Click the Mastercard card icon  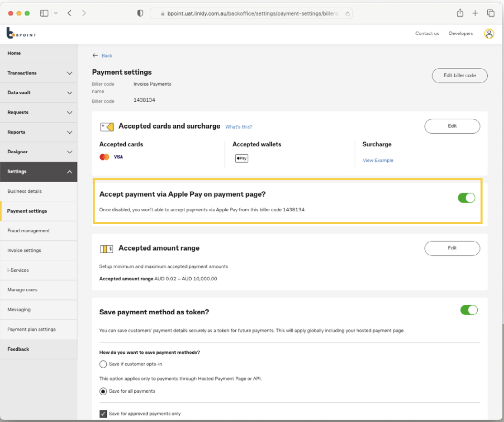[x=103, y=157]
